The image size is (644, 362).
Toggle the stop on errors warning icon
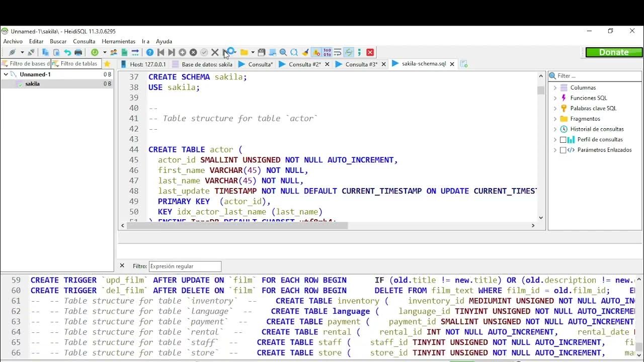[x=316, y=52]
